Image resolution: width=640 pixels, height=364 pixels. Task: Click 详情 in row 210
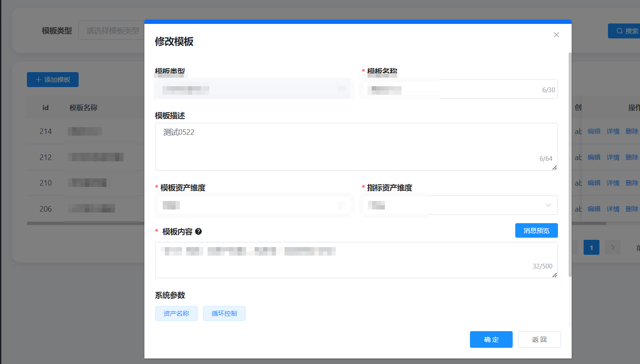613,183
